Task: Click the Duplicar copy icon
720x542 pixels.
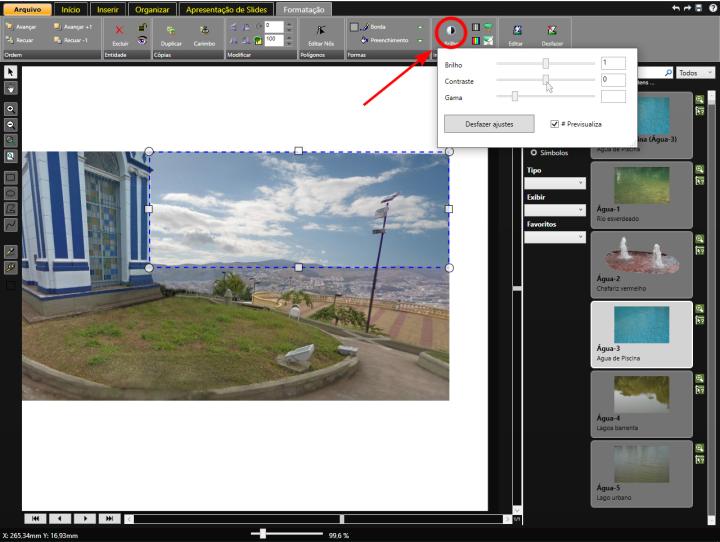Action: coord(171,31)
